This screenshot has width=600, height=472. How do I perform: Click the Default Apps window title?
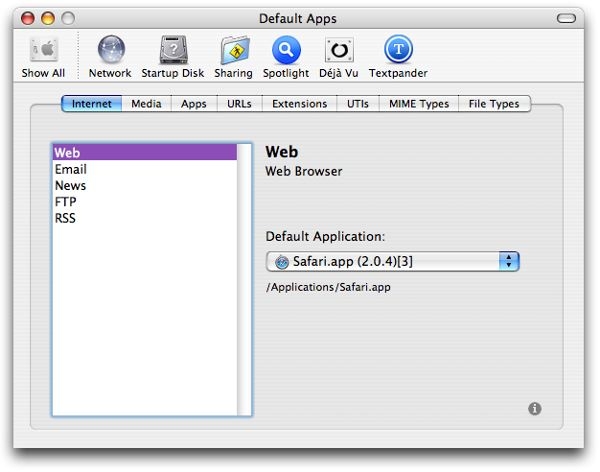[x=298, y=18]
